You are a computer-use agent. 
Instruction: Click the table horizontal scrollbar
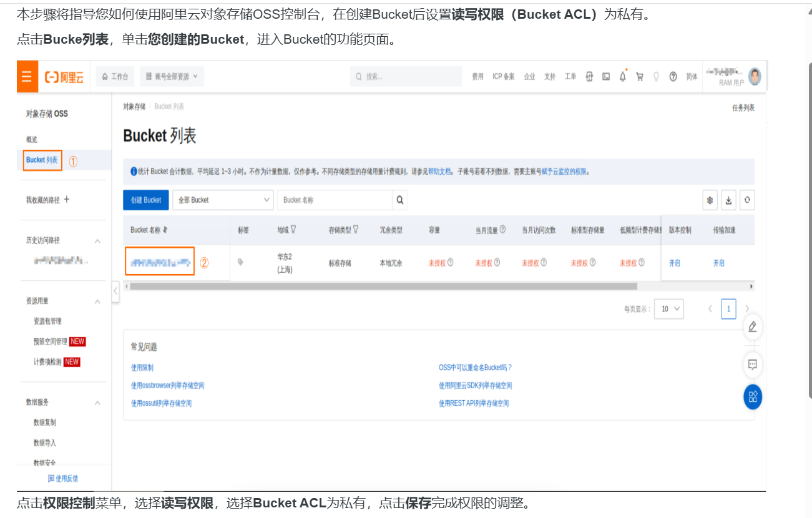pos(384,286)
